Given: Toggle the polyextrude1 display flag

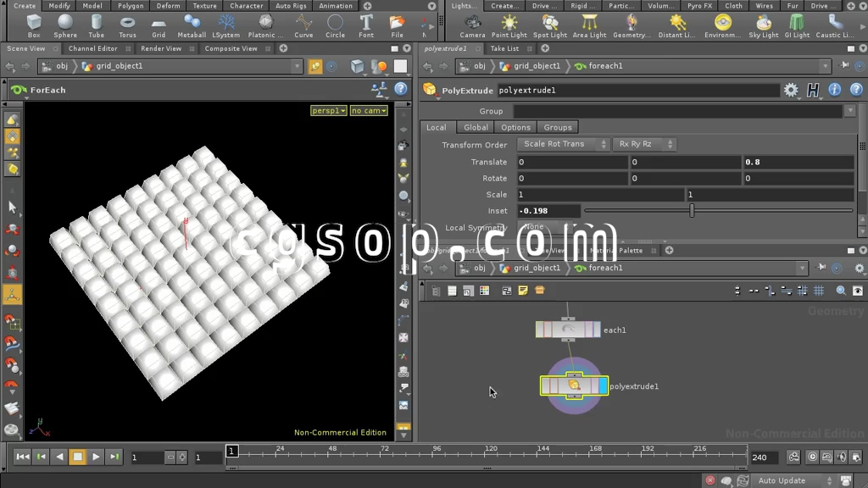Looking at the screenshot, I should (603, 385).
